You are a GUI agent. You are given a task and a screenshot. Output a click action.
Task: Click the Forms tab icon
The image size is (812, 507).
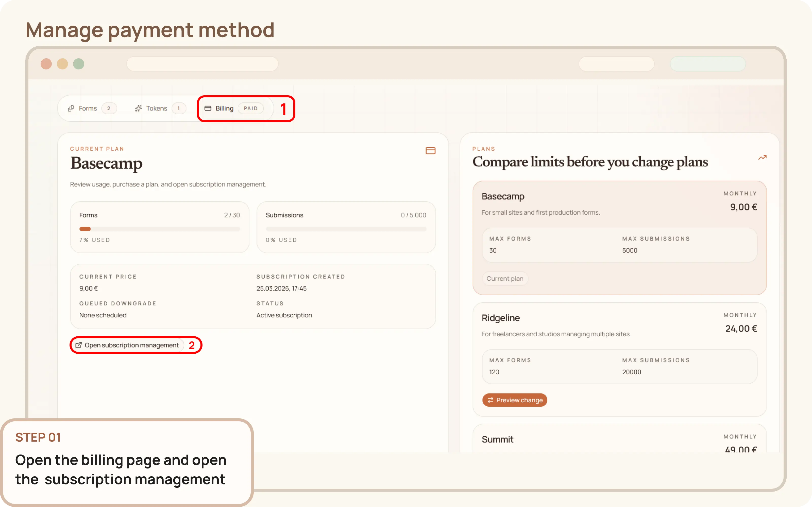click(x=71, y=108)
